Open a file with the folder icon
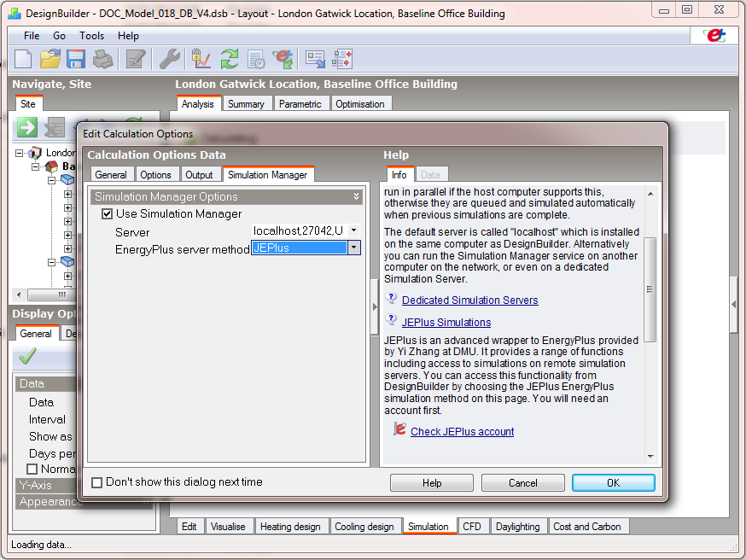This screenshot has width=746, height=560. tap(50, 59)
